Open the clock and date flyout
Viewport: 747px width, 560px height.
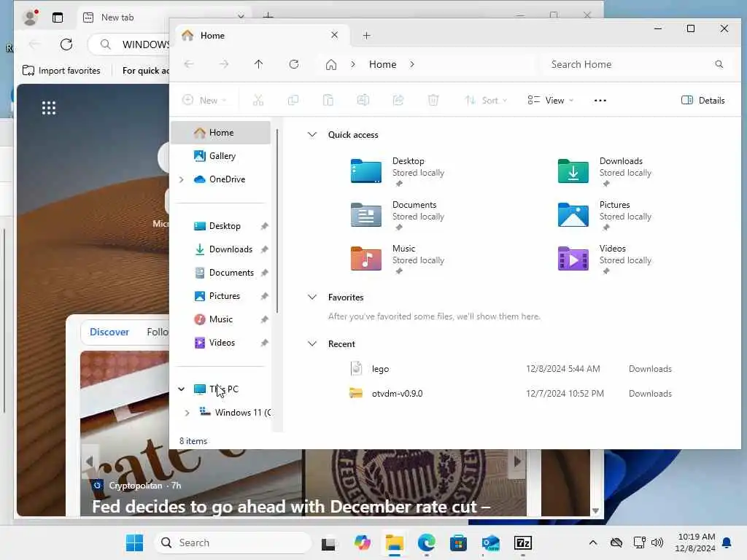(x=695, y=542)
